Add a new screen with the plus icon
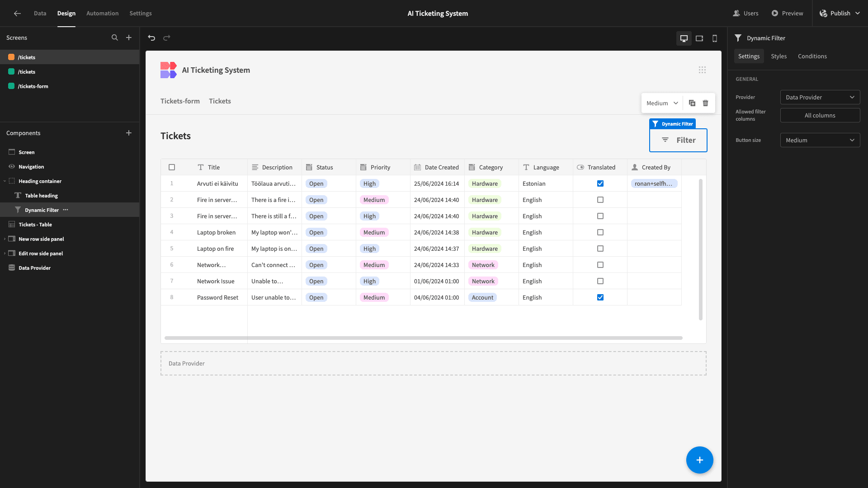 tap(129, 38)
